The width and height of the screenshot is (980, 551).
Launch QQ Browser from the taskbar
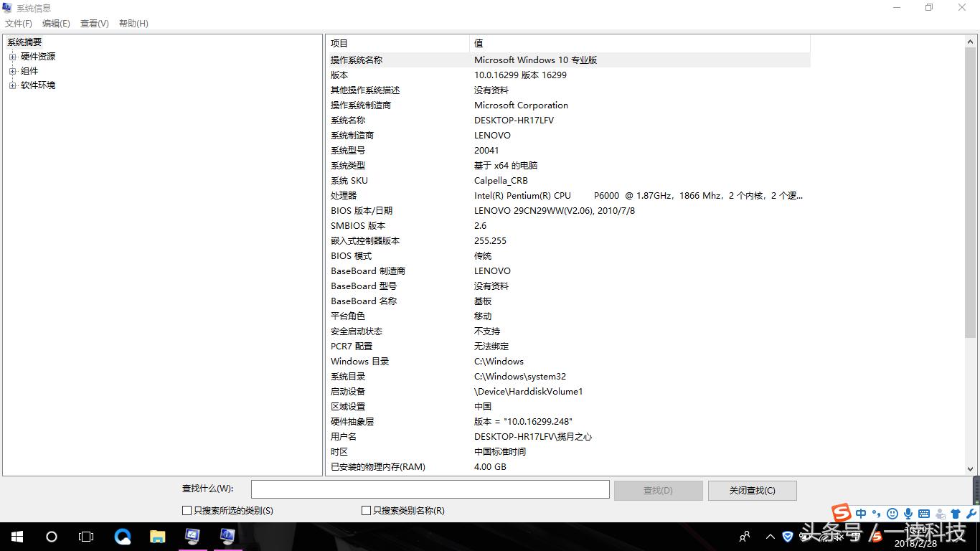(x=122, y=536)
